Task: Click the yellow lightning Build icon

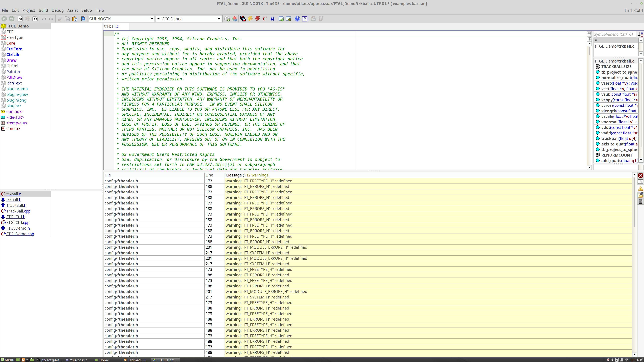Action: point(250,19)
